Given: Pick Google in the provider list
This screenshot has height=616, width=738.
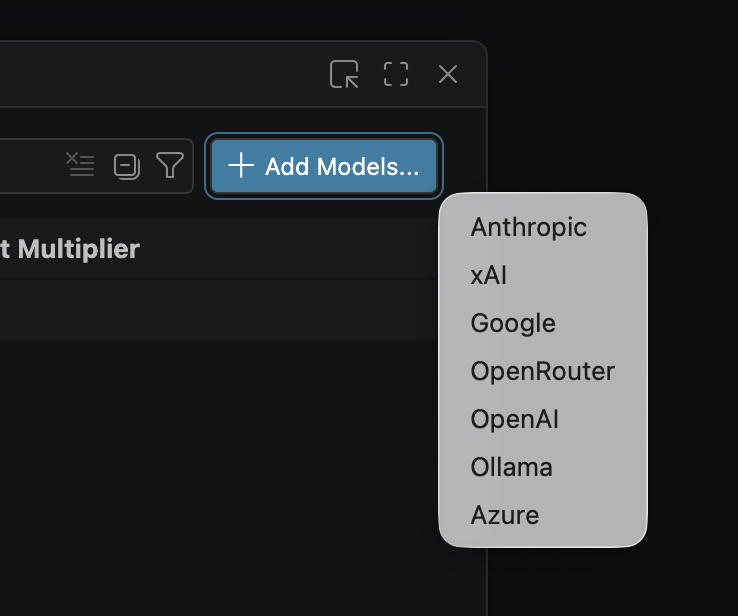Looking at the screenshot, I should tap(513, 323).
